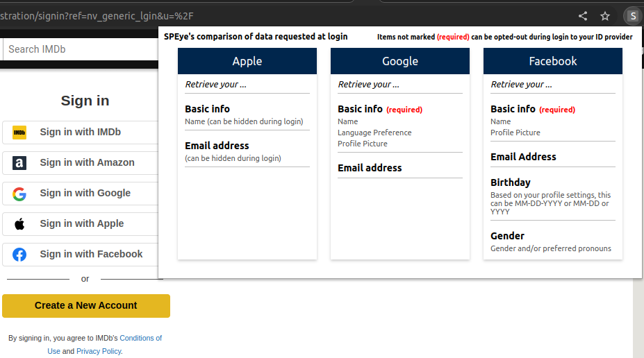Image resolution: width=644 pixels, height=358 pixels.
Task: Click 'Gender and/or preferred pronouns' text
Action: click(551, 248)
